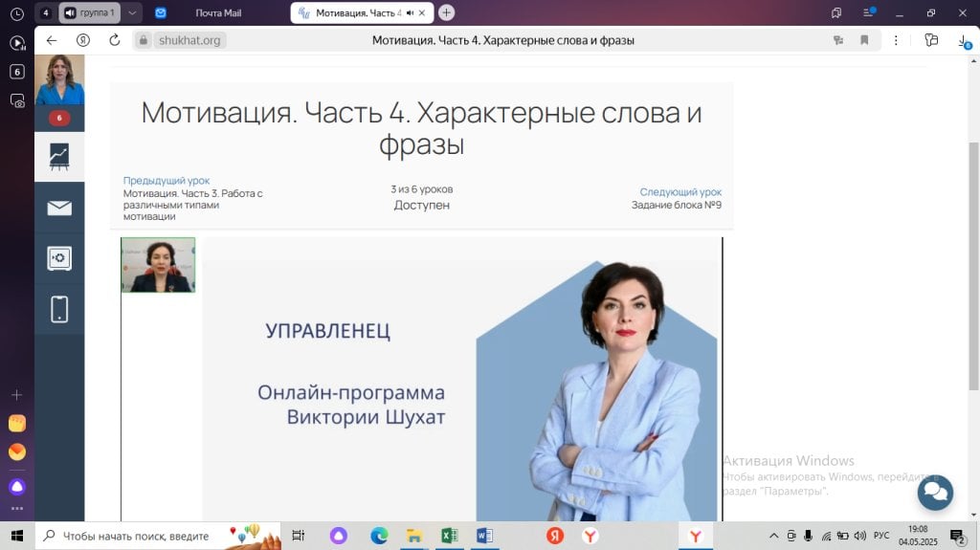Show hidden system tray icons
This screenshot has height=550, width=980.
pyautogui.click(x=773, y=536)
